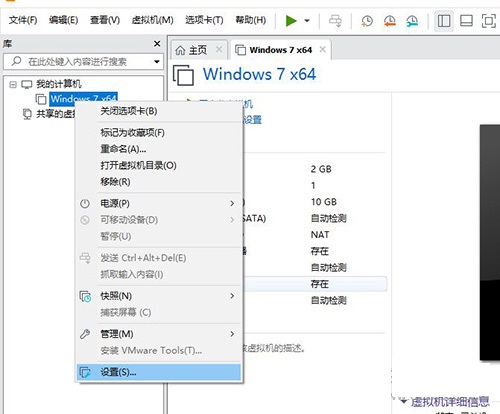
Task: Open the snapshot manager wrench-clock icon
Action: [x=412, y=21]
